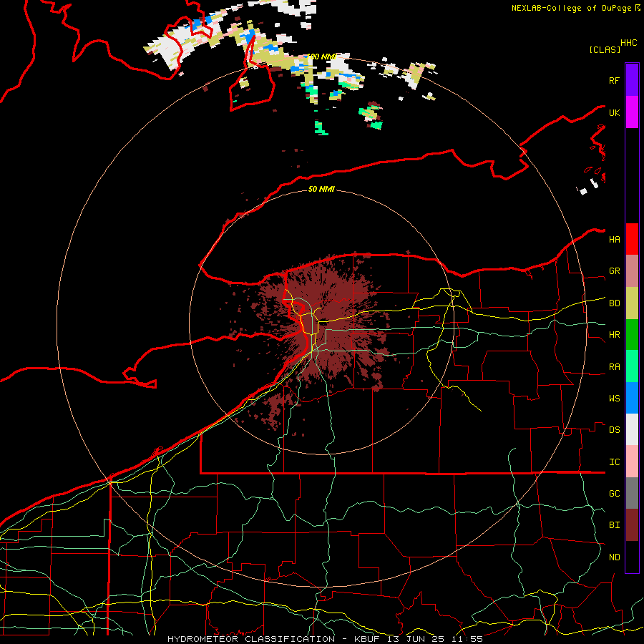Click the UK magenta legend swatch
The image size is (644, 644).
632,112
